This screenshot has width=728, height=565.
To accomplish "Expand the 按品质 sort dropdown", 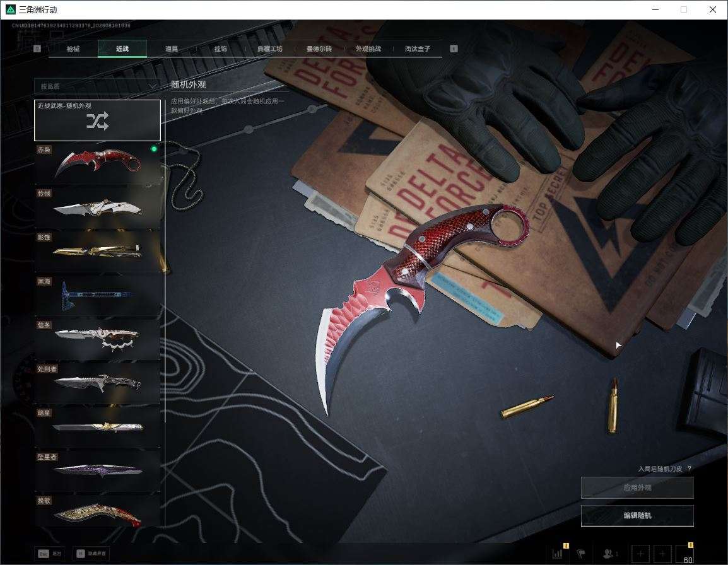I will pyautogui.click(x=97, y=86).
